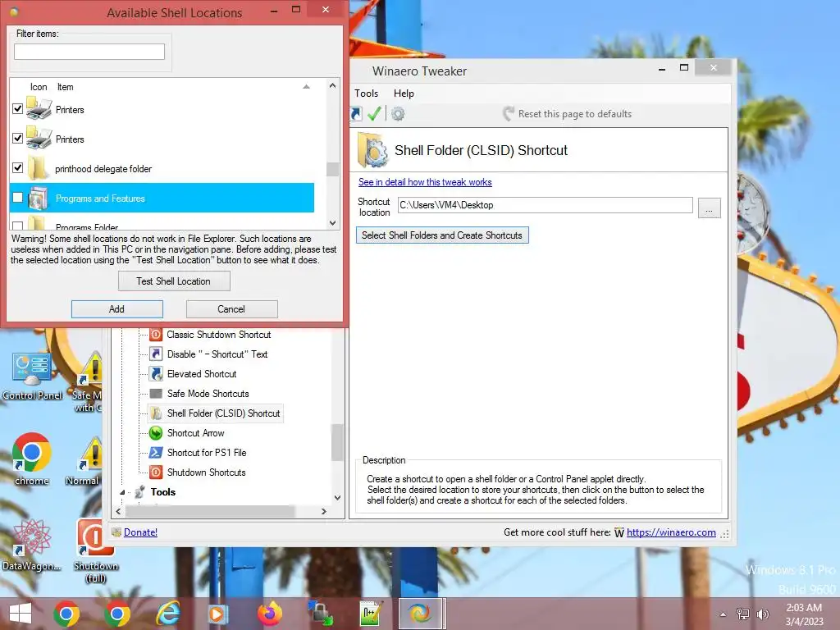Open the Shutdown (full) desktop shortcut
840x630 pixels.
pos(95,550)
